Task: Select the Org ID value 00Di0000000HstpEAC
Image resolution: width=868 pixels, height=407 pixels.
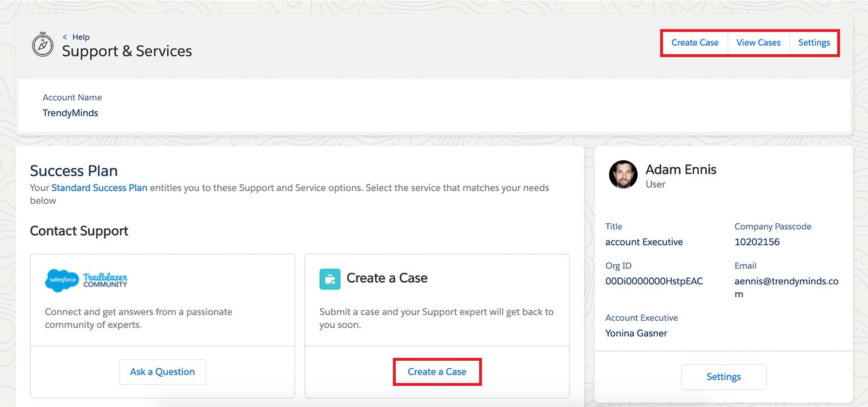Action: click(x=654, y=281)
